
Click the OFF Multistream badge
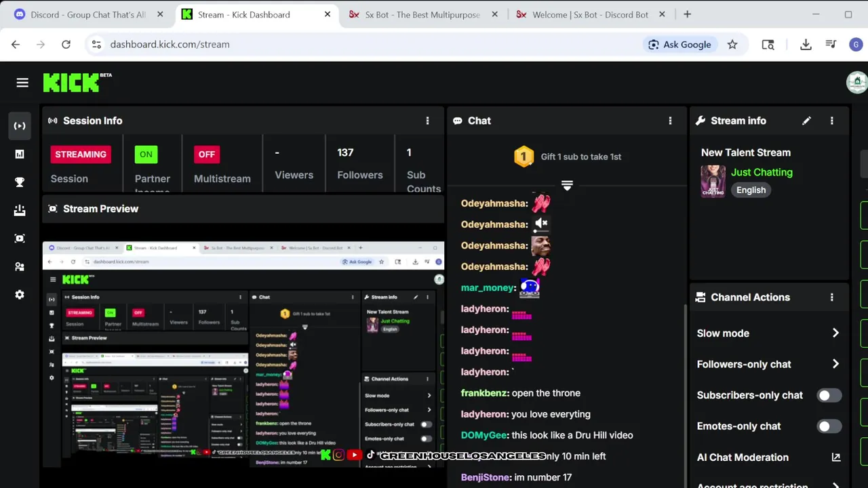(207, 155)
